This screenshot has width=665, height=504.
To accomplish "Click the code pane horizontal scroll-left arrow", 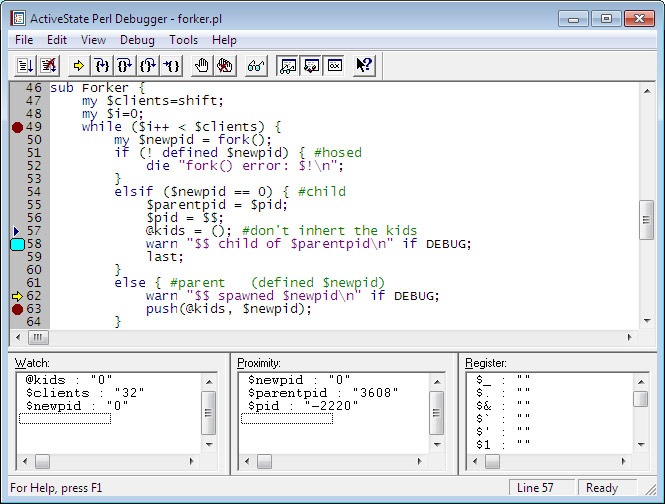I will point(18,338).
